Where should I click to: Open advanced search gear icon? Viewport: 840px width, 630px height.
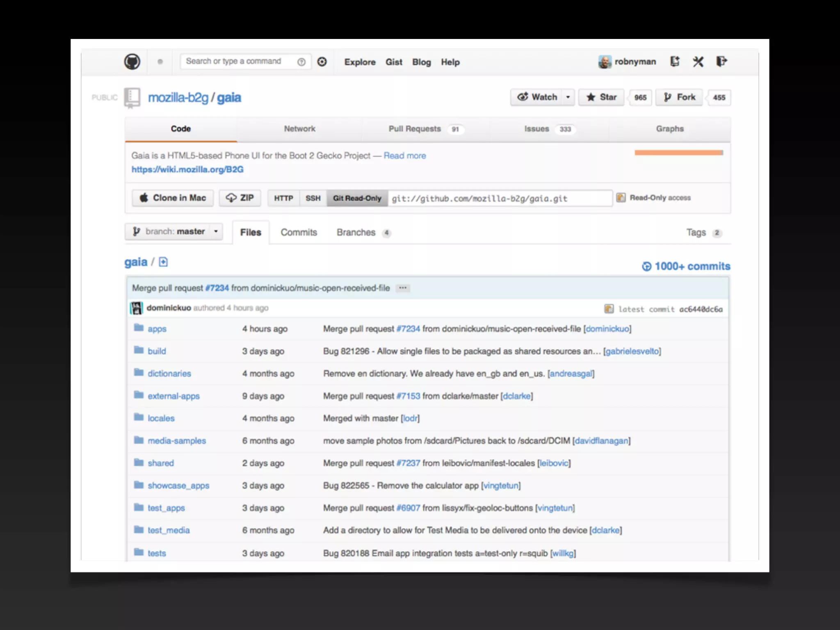tap(322, 62)
